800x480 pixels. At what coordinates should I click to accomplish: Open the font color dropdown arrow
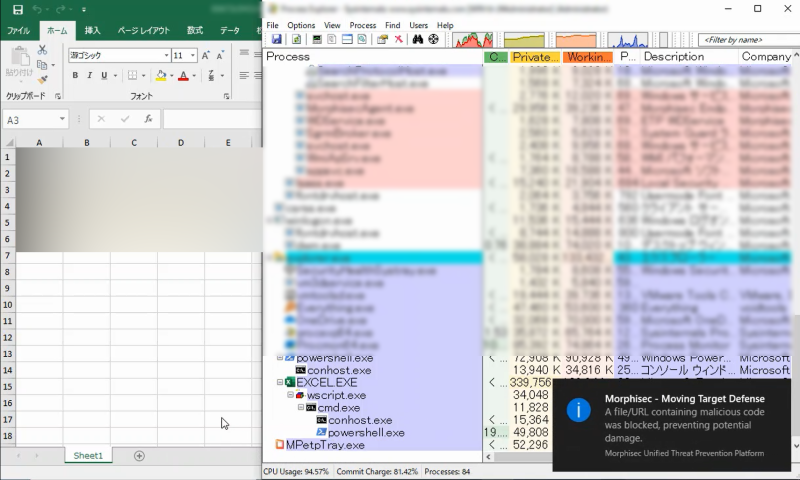[194, 76]
